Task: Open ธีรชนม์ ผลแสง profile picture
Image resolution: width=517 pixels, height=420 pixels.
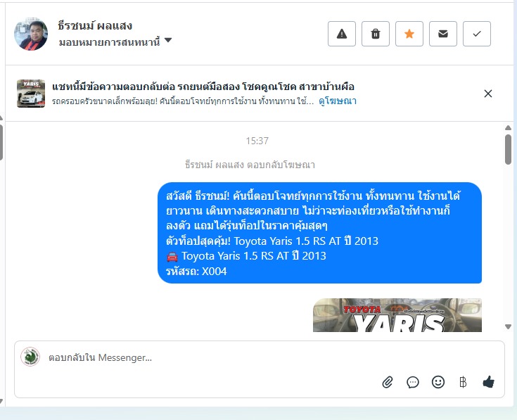Action: click(31, 34)
